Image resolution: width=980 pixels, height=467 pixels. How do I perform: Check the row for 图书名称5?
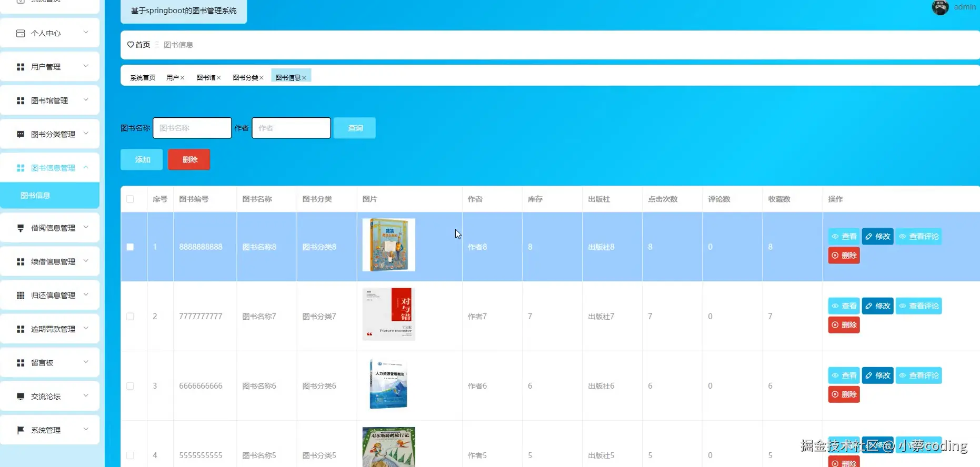[x=130, y=455]
